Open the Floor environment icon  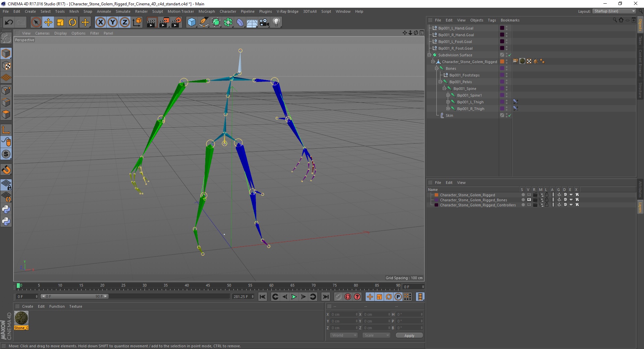[252, 22]
